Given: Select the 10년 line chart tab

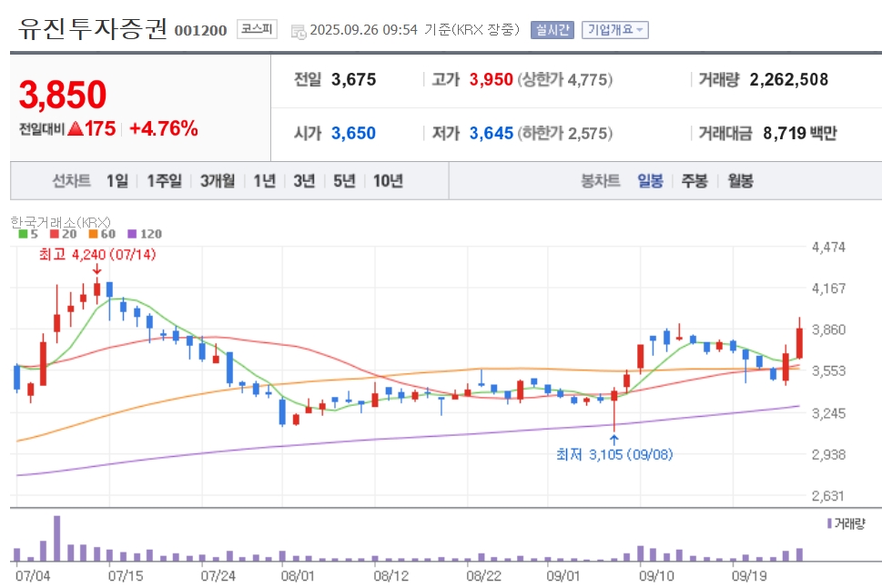Looking at the screenshot, I should pyautogui.click(x=388, y=180).
